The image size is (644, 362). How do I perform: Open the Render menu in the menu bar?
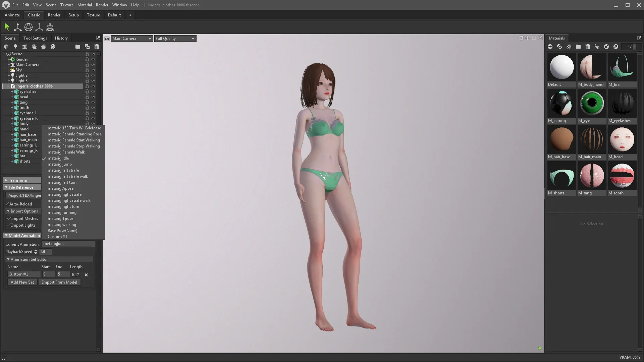point(102,5)
